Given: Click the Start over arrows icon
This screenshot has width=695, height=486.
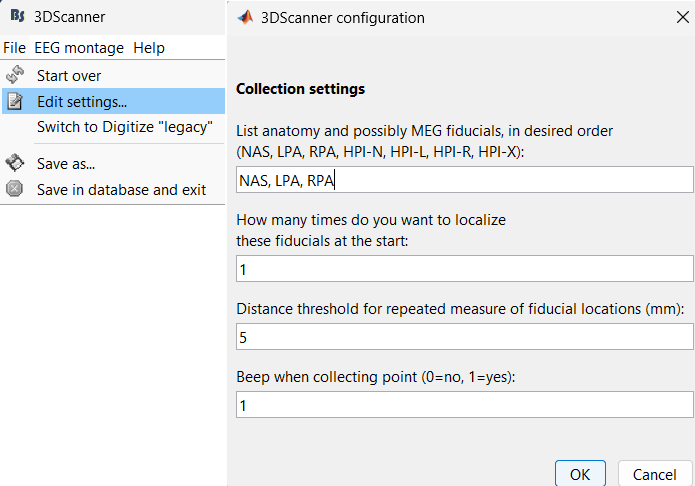Looking at the screenshot, I should click(15, 75).
